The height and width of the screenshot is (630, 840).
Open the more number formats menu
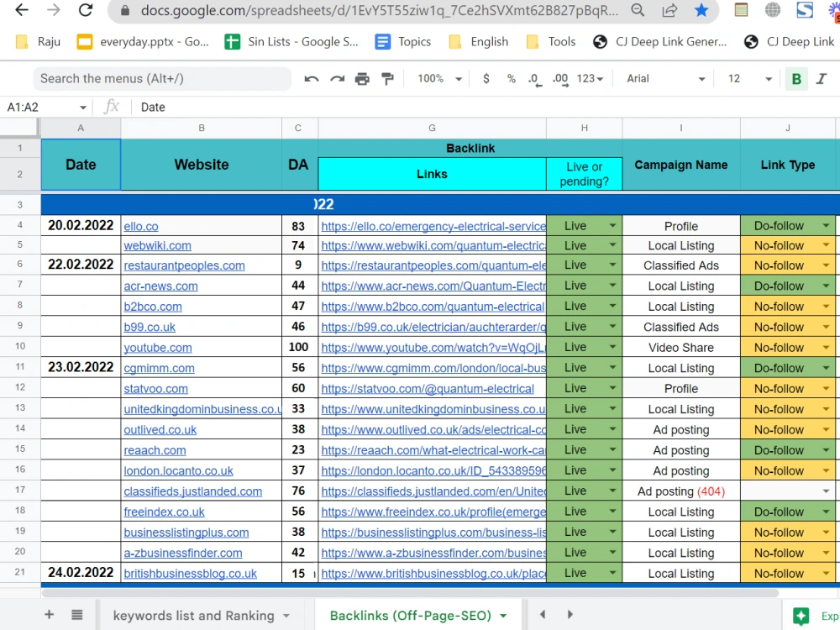(590, 79)
